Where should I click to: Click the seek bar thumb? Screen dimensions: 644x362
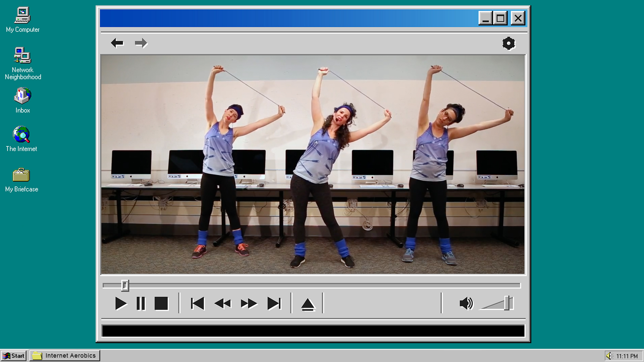coord(125,285)
